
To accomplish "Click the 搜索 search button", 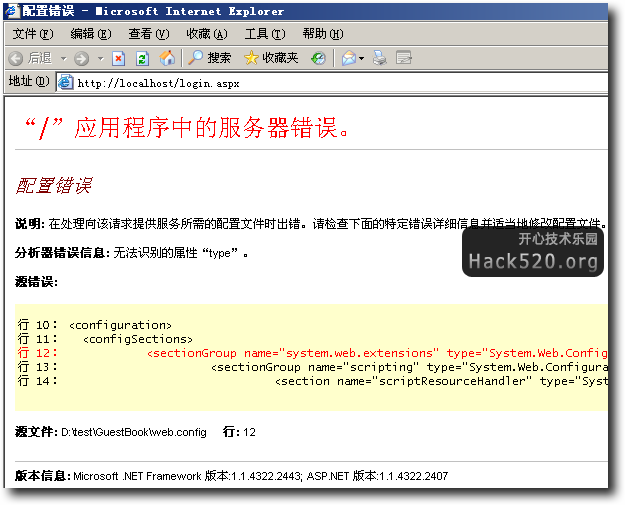I will [210, 58].
